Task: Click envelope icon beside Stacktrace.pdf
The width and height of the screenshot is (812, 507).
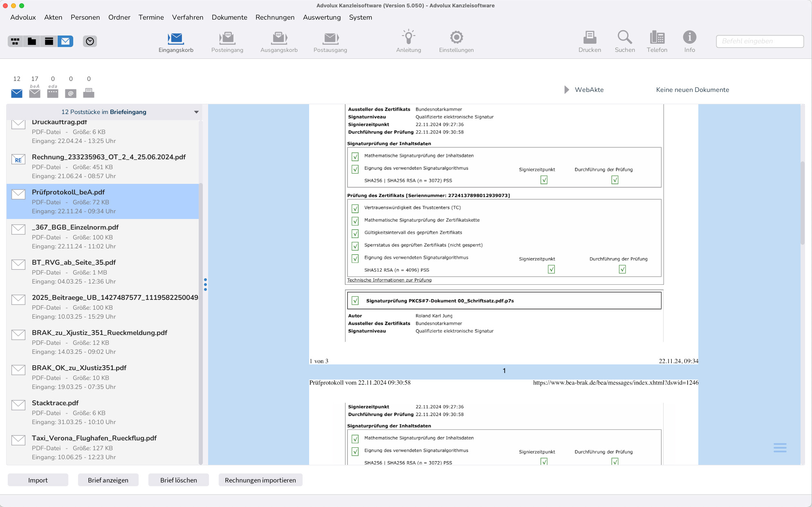Action: [x=18, y=405]
